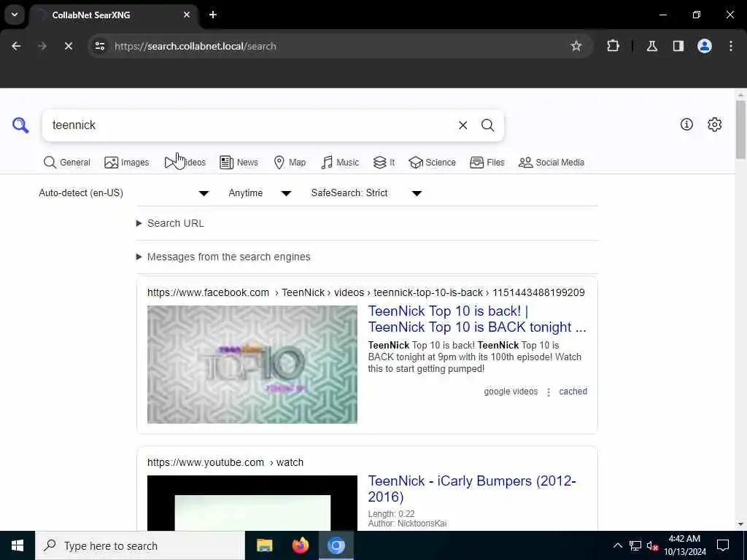Switch to the Map category

pyautogui.click(x=290, y=163)
